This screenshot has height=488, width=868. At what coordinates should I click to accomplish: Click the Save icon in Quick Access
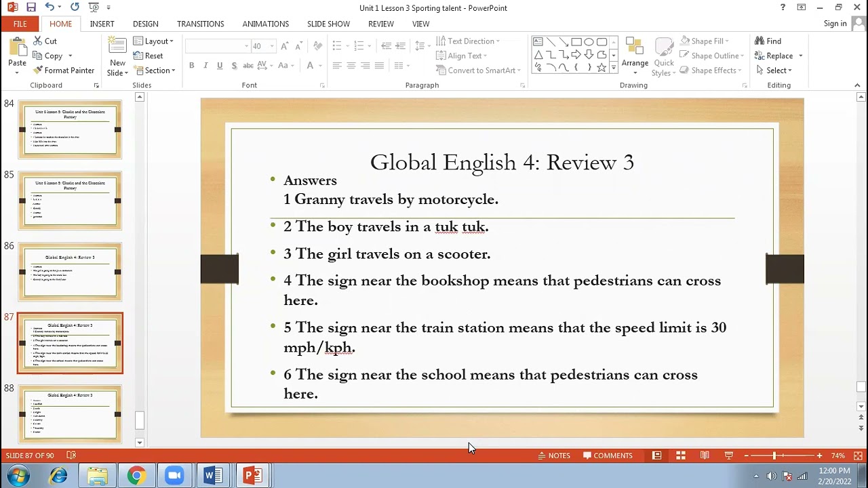tap(31, 7)
